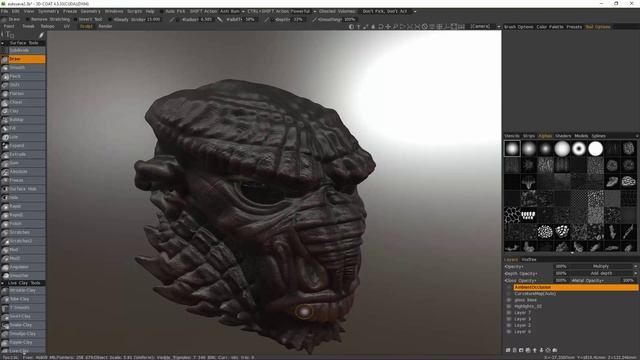640x360 pixels.
Task: Select the Clay tool below Chisel
Action: tap(23, 111)
